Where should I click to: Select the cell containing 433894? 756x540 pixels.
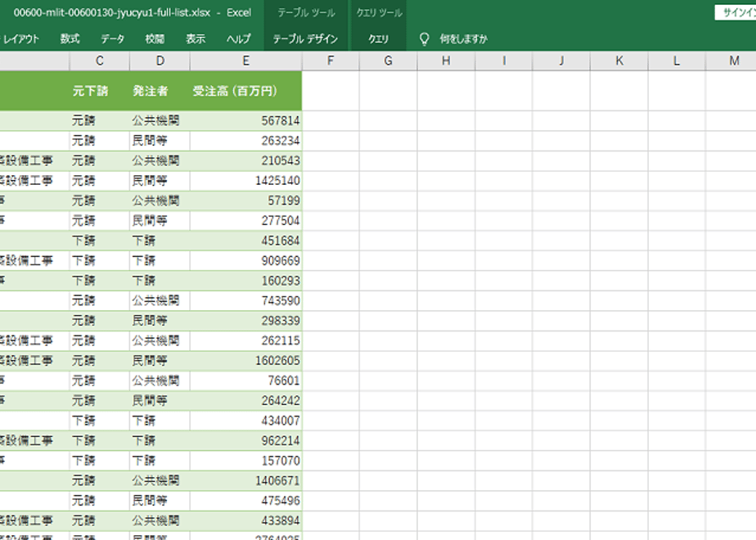[x=246, y=520]
